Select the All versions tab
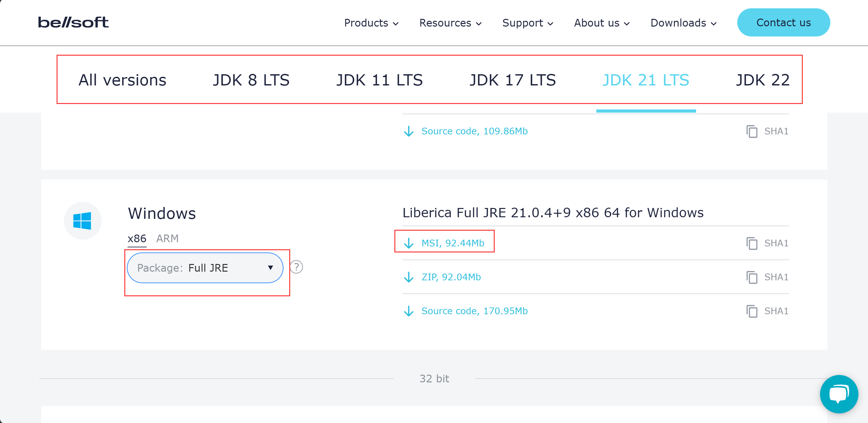Screen dimensions: 868x423 [x=122, y=80]
